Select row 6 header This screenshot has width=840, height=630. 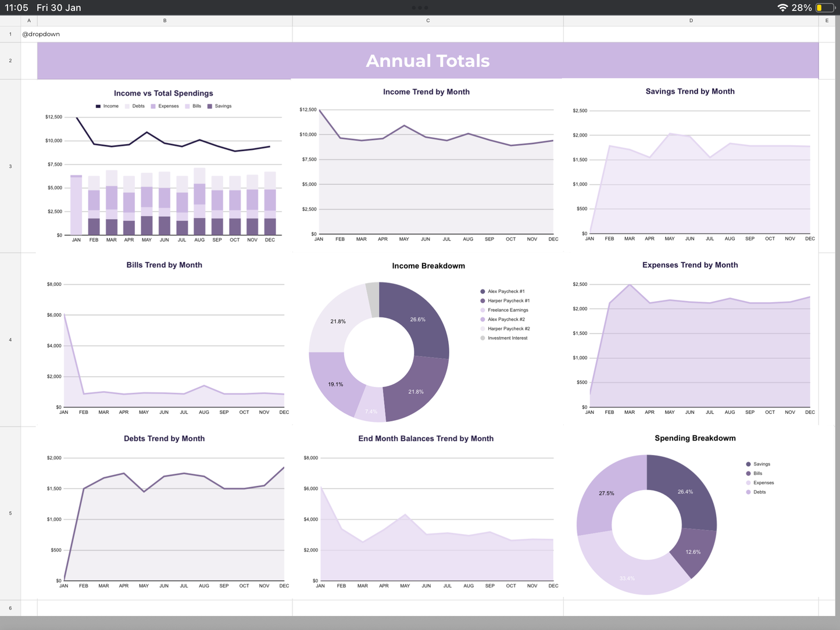pos(10,608)
